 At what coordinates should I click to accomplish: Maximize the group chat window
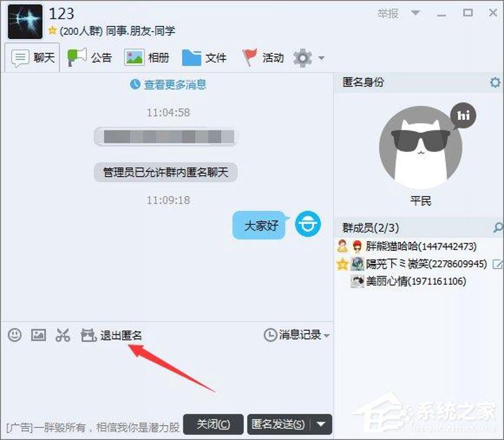467,13
